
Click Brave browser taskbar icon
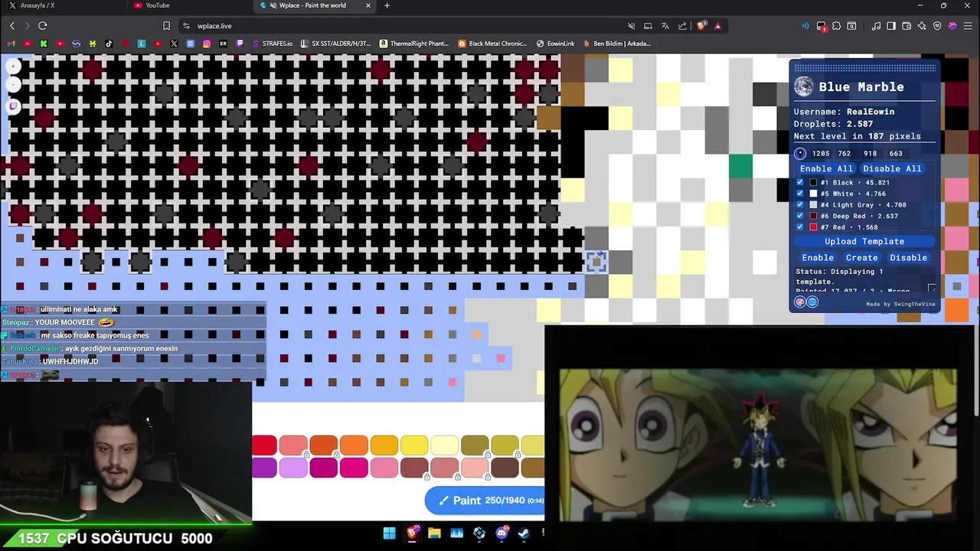point(412,533)
